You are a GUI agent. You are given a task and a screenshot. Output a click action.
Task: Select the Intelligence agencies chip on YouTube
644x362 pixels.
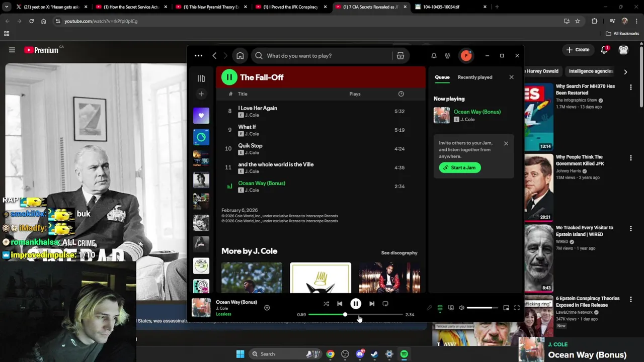(x=591, y=71)
